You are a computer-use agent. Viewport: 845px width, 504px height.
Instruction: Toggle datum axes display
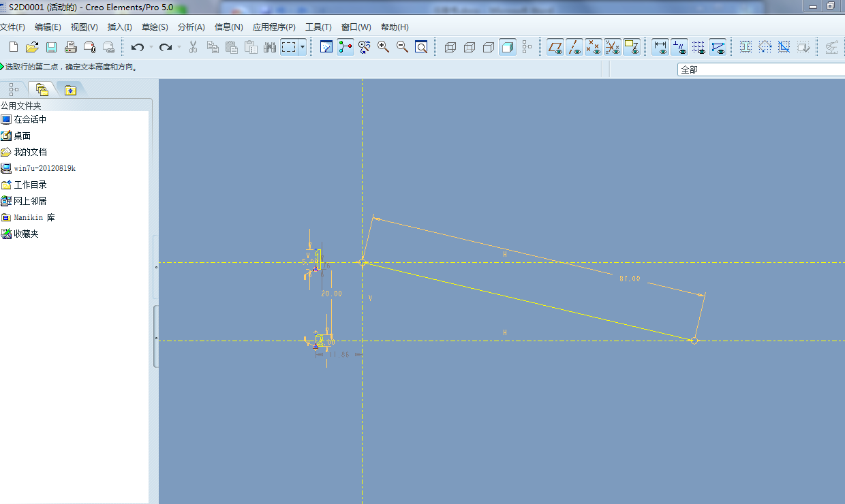click(574, 47)
